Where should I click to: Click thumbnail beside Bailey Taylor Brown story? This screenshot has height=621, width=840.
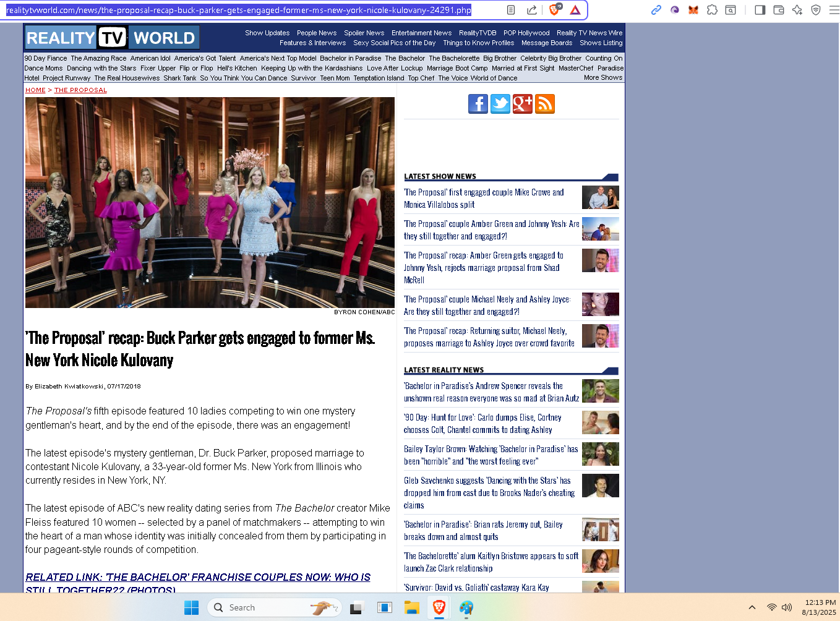(601, 454)
